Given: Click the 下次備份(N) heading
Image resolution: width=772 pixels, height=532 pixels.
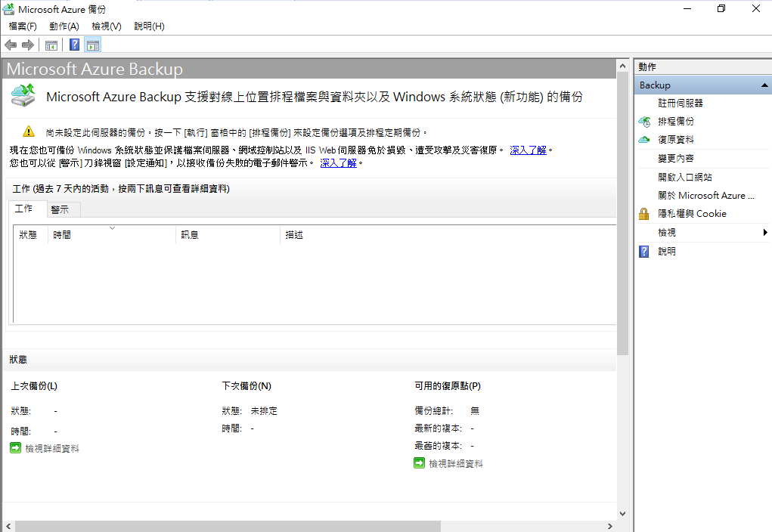Looking at the screenshot, I should coord(246,386).
